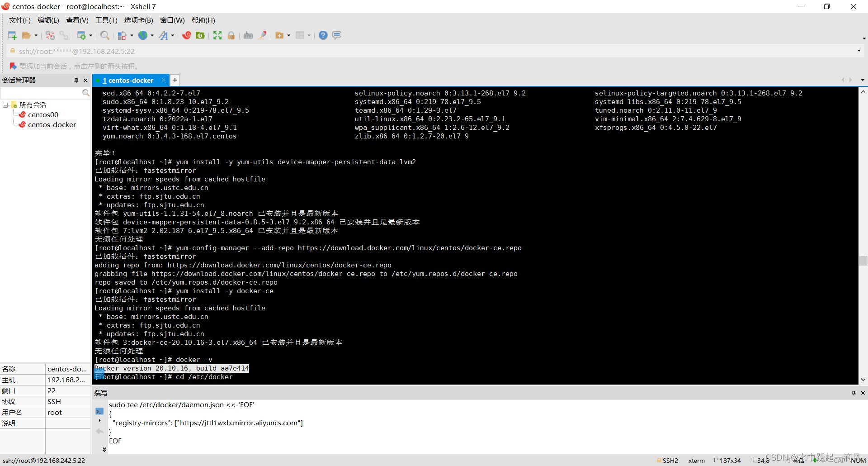Click the Layout toolbar icon
This screenshot has height=466, width=868.
(300, 35)
